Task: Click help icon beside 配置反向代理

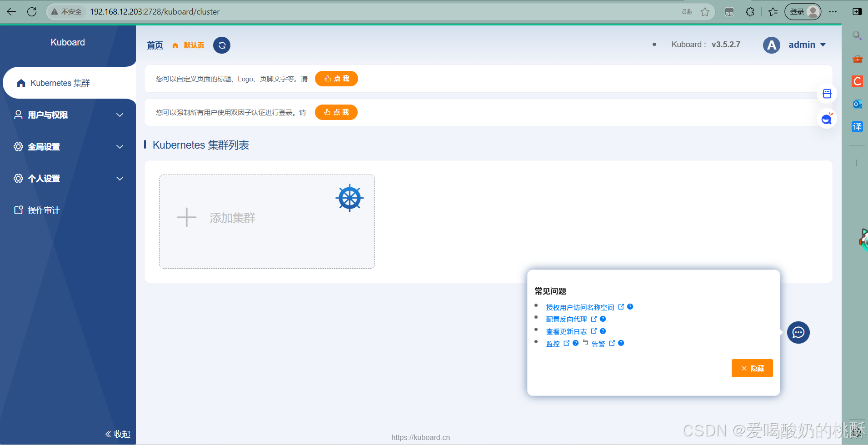Action: pos(603,319)
